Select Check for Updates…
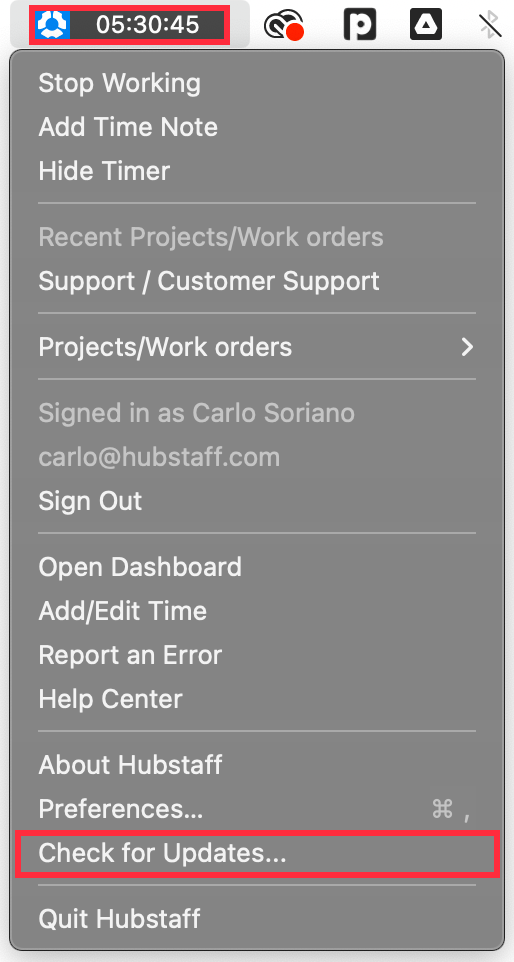The height and width of the screenshot is (962, 514). [x=257, y=853]
